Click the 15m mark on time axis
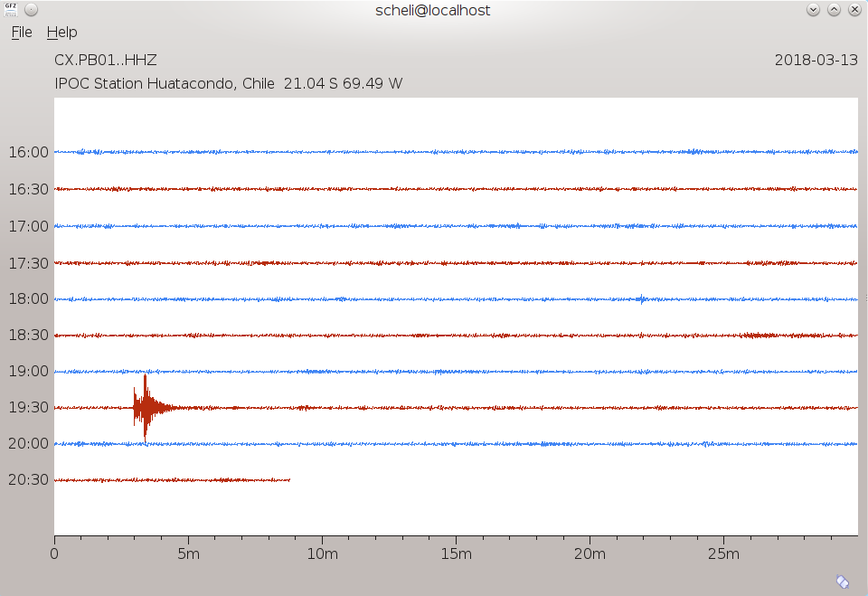This screenshot has width=868, height=596. pyautogui.click(x=456, y=553)
